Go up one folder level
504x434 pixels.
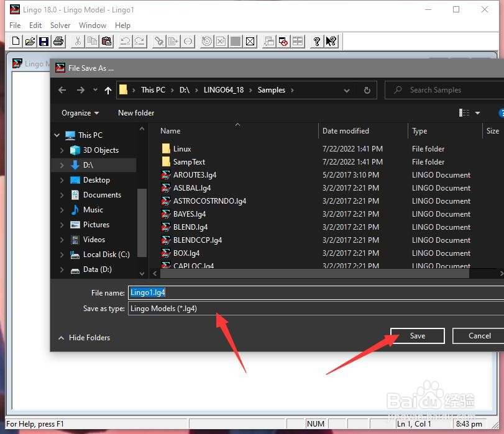click(108, 90)
